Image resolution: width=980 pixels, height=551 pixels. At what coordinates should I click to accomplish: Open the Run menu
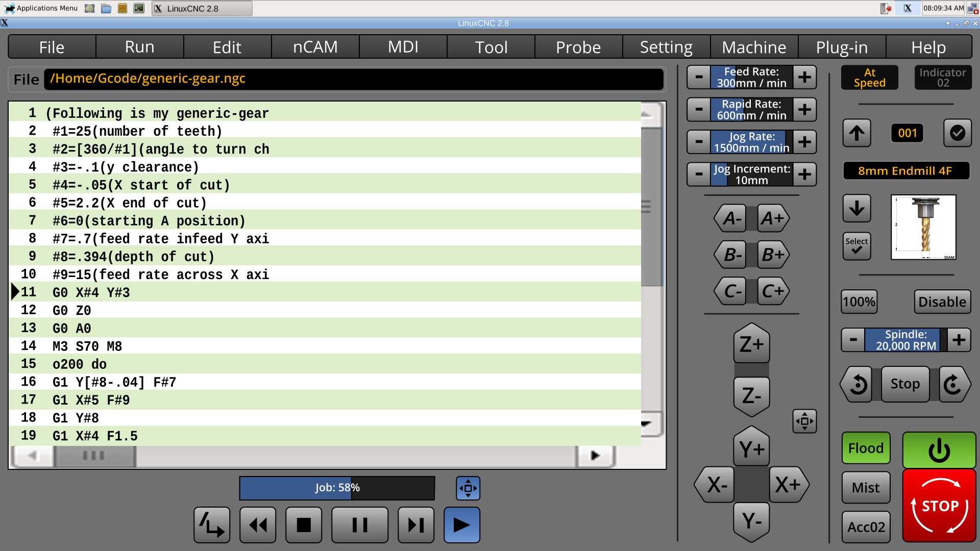pyautogui.click(x=140, y=47)
